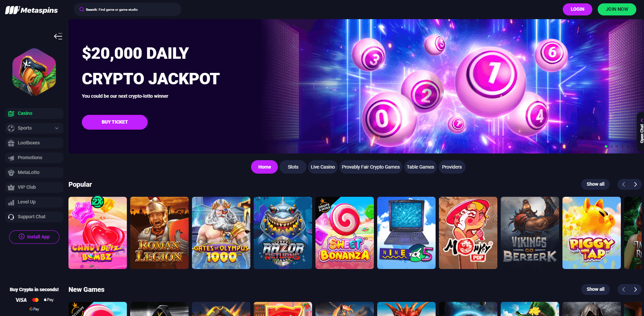Open Lootboxes gift icon in sidebar
This screenshot has height=316, width=644.
pyautogui.click(x=11, y=143)
